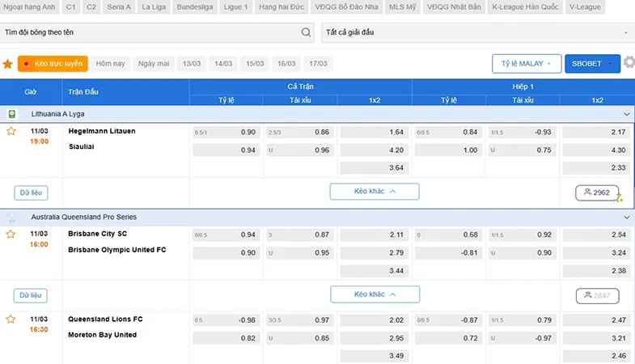Select Brisbane first-half handicap odds 0.68
The image size is (635, 364).
tap(449, 235)
